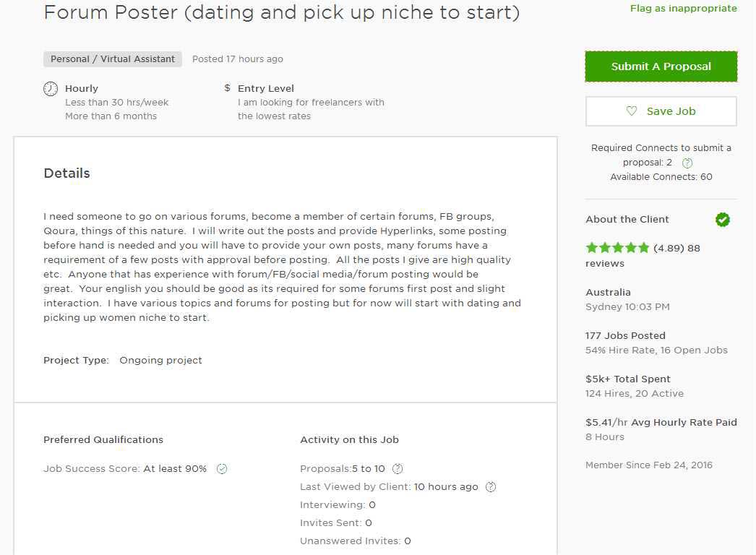Click the five-star client rating
Viewport: 756px width, 555px height.
(x=617, y=248)
